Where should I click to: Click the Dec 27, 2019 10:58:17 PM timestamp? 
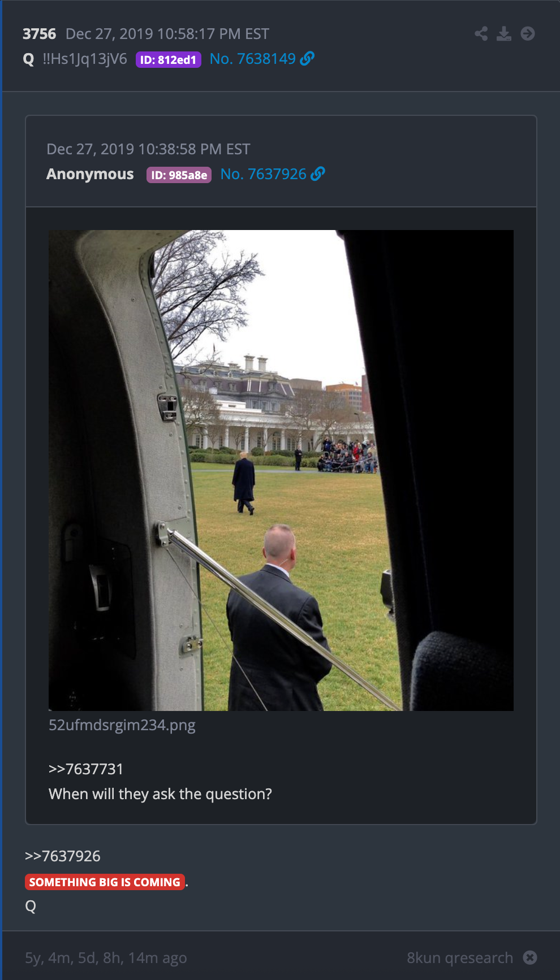point(167,34)
